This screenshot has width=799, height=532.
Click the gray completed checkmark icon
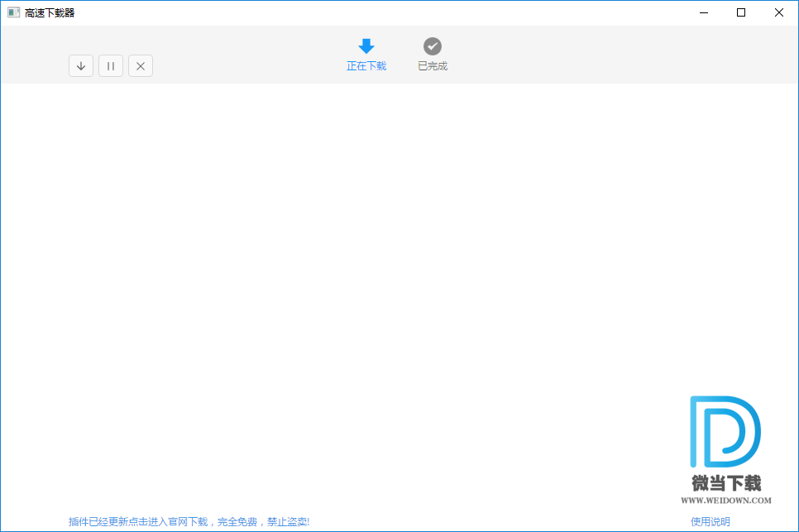point(433,47)
